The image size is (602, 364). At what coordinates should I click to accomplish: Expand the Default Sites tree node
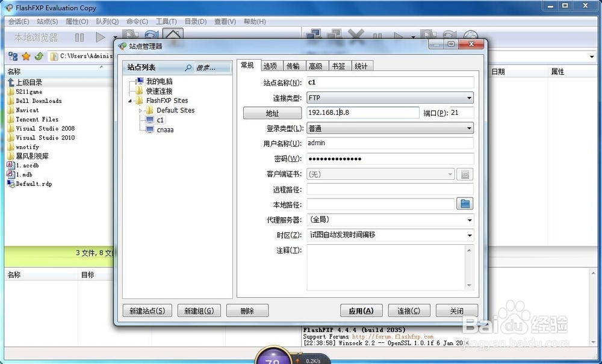click(x=140, y=111)
